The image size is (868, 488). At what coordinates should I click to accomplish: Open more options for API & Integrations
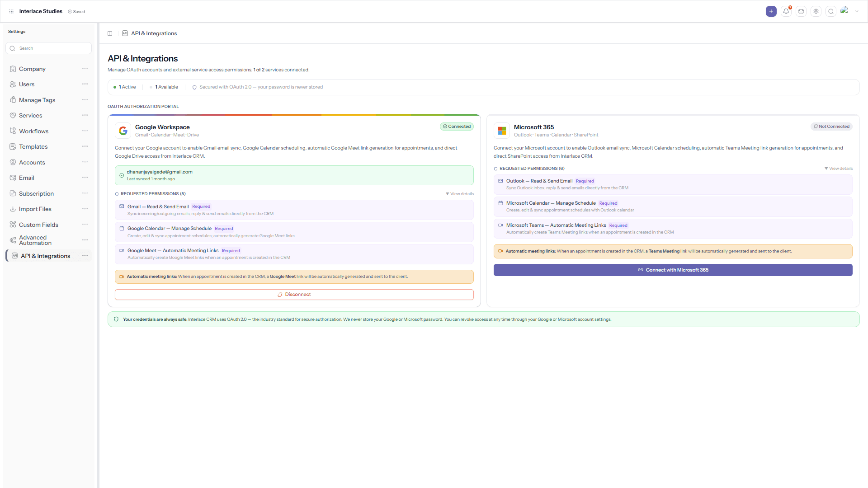[x=85, y=256]
